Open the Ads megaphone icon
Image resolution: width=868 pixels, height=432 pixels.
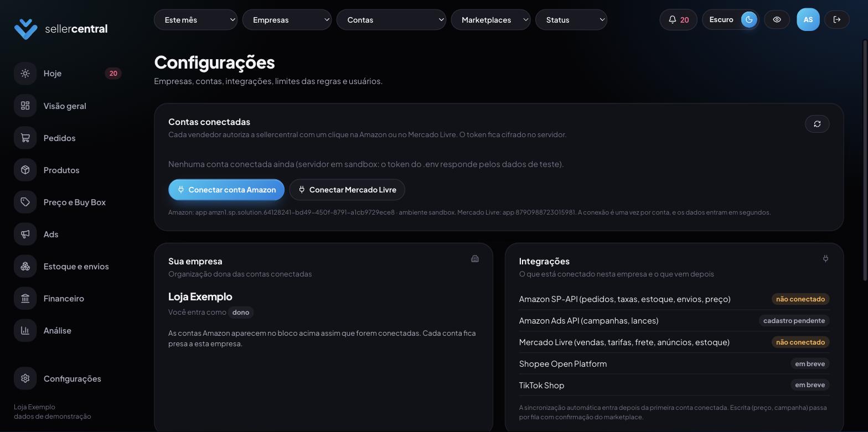(x=25, y=234)
